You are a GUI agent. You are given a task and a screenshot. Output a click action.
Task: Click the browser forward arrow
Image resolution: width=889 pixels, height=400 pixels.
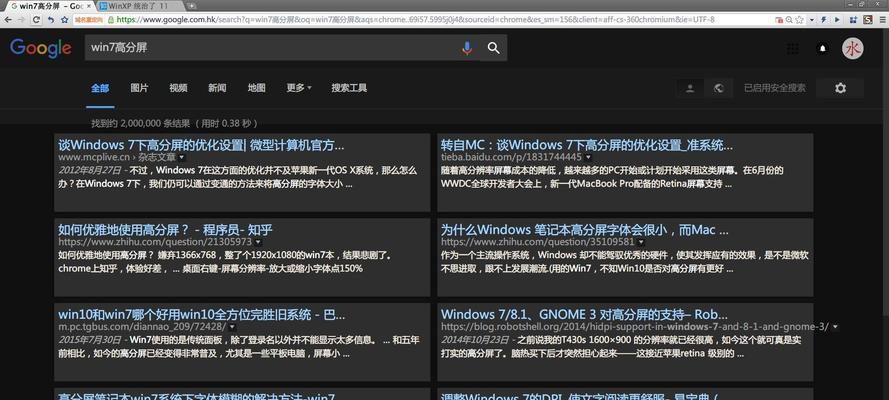(x=22, y=19)
